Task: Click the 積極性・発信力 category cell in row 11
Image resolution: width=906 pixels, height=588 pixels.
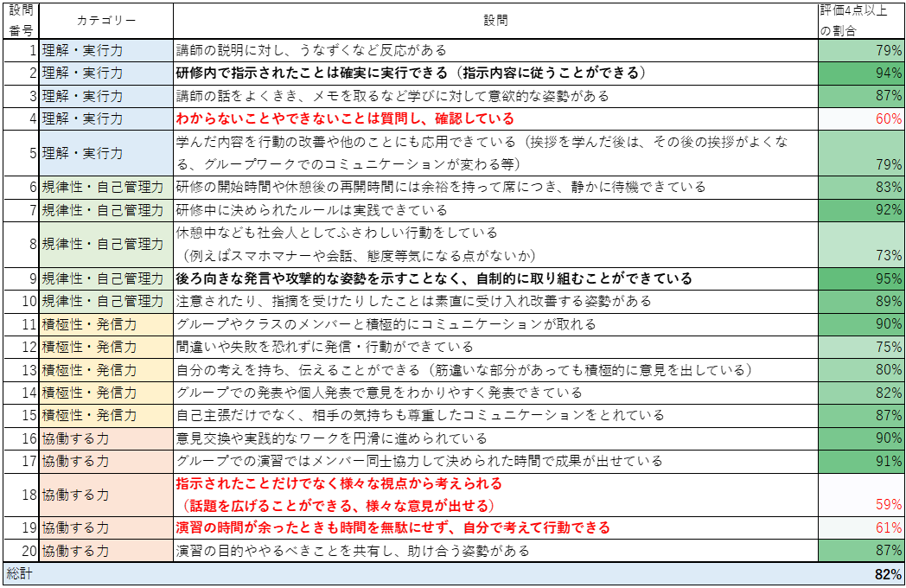Action: coord(106,324)
